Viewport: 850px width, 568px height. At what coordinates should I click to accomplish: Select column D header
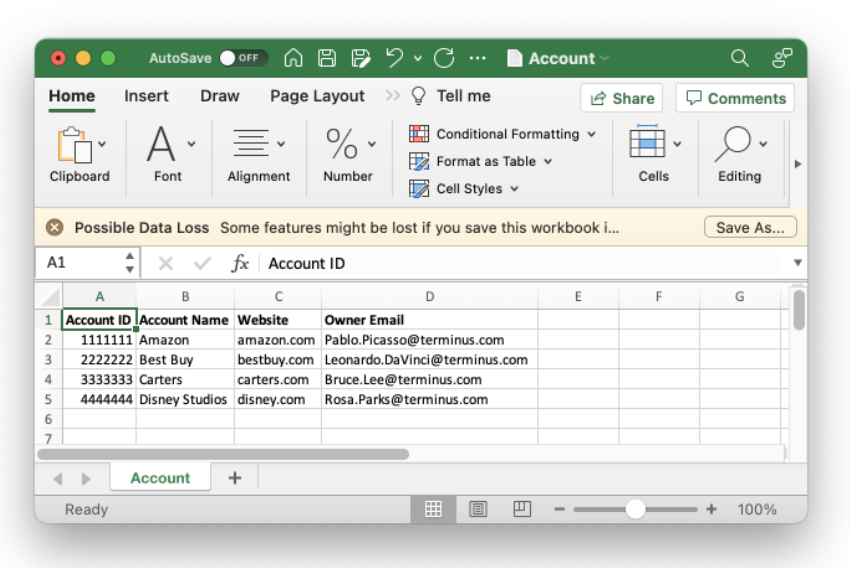(429, 296)
